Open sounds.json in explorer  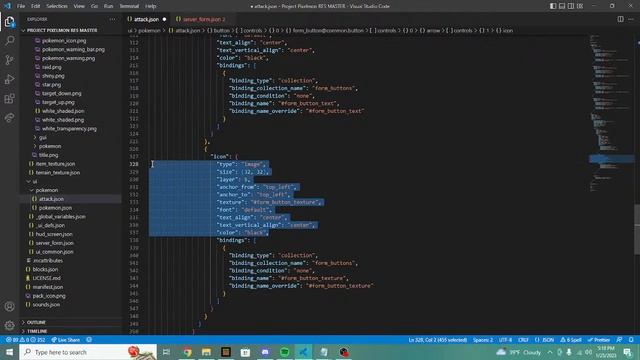pyautogui.click(x=46, y=304)
